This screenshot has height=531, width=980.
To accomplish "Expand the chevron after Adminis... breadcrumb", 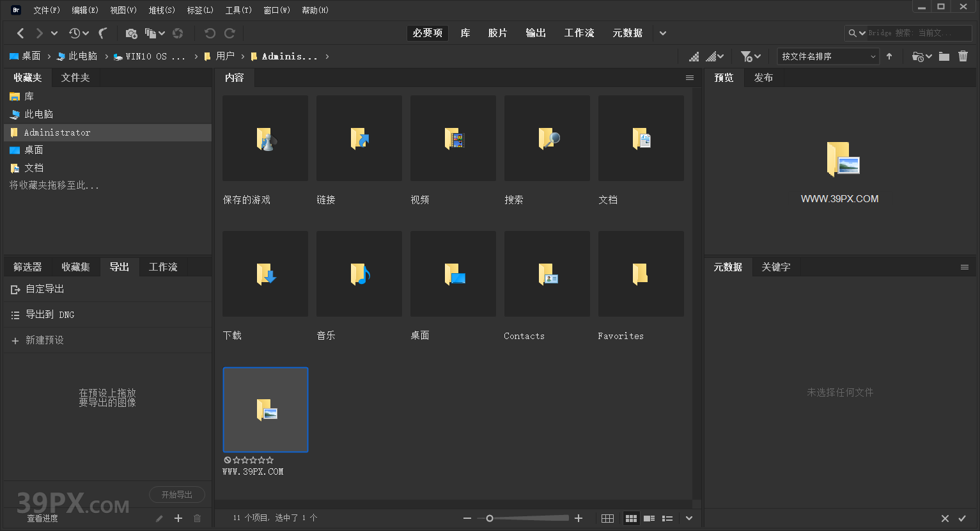I will pyautogui.click(x=327, y=56).
